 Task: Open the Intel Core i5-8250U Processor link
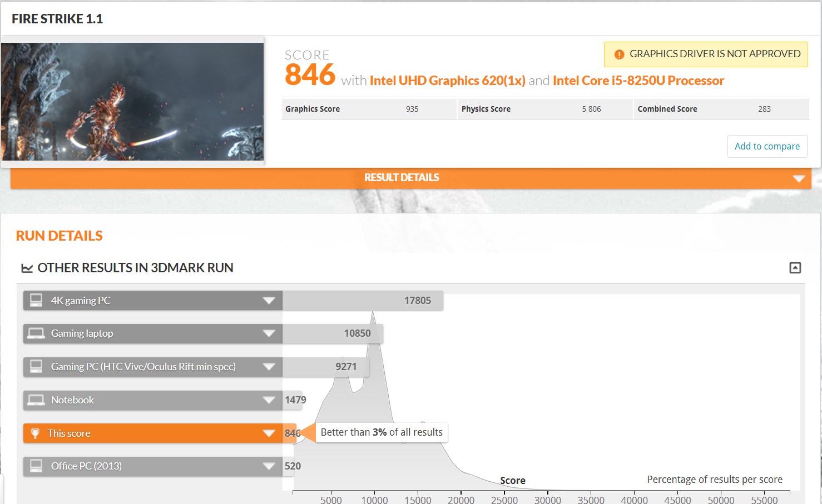(x=638, y=81)
